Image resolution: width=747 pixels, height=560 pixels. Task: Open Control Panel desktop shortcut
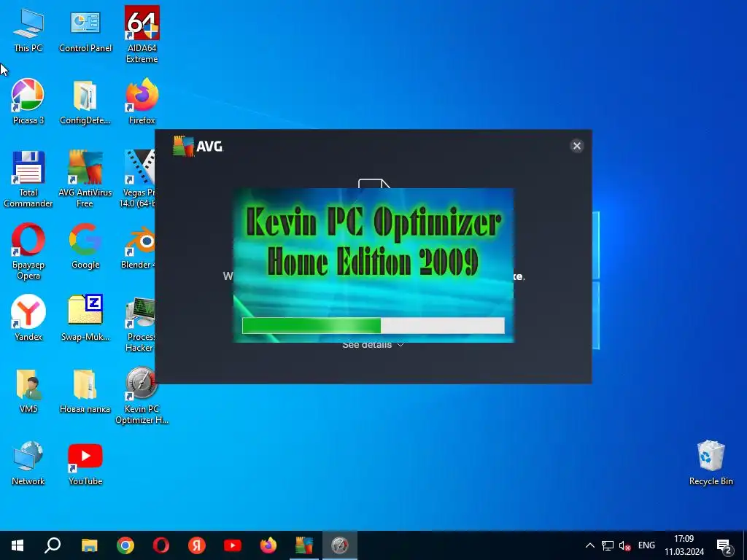85,31
